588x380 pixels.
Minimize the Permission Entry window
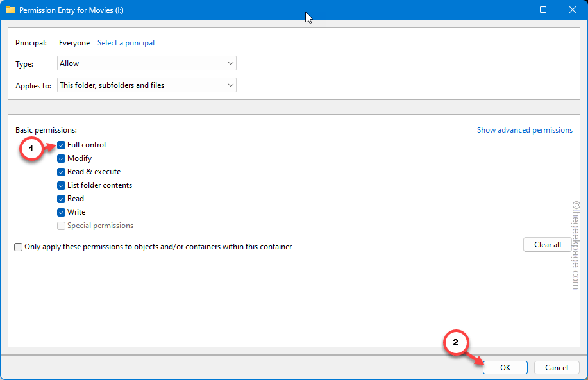tap(514, 10)
